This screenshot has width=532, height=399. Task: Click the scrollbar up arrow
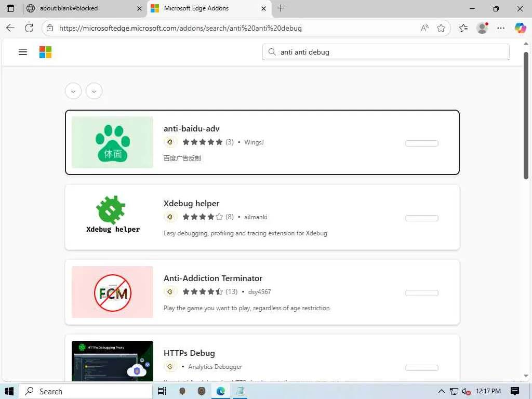click(x=526, y=44)
